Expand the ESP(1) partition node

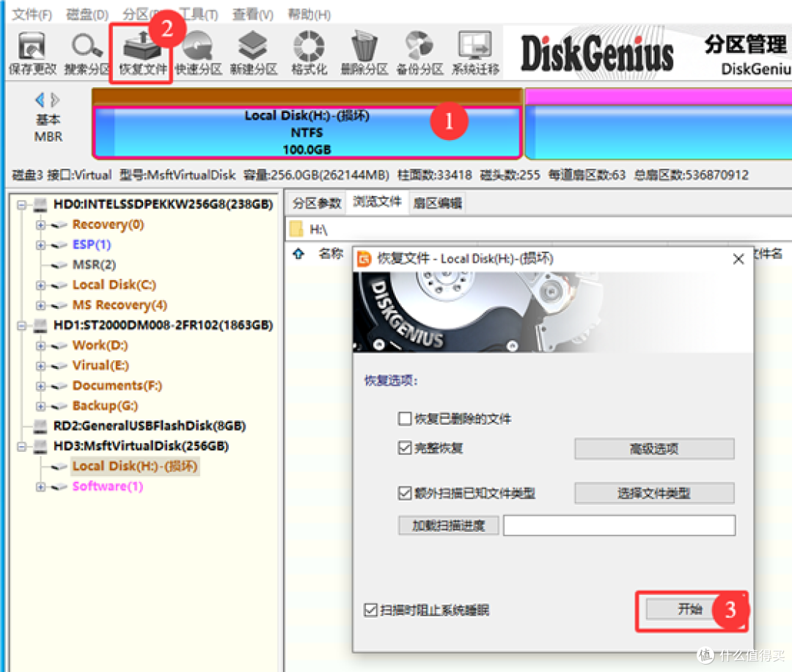pos(41,245)
